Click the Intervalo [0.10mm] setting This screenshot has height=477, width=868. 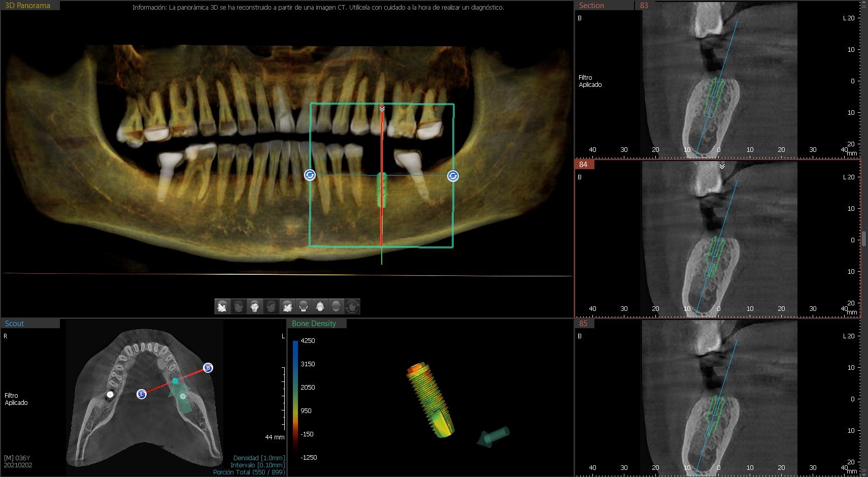257,465
